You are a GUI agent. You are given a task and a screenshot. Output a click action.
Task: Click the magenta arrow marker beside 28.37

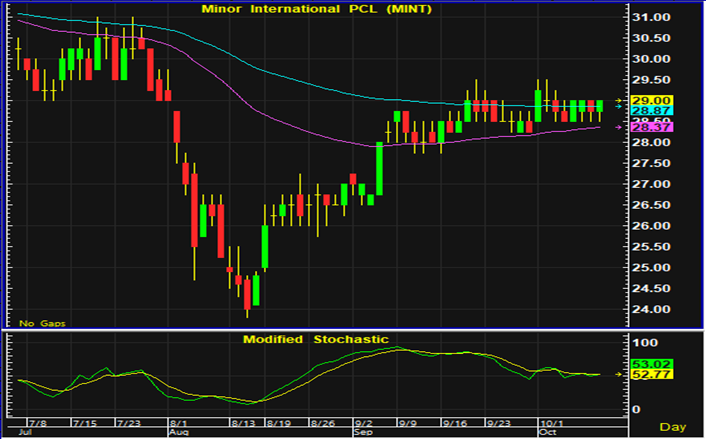click(x=619, y=127)
